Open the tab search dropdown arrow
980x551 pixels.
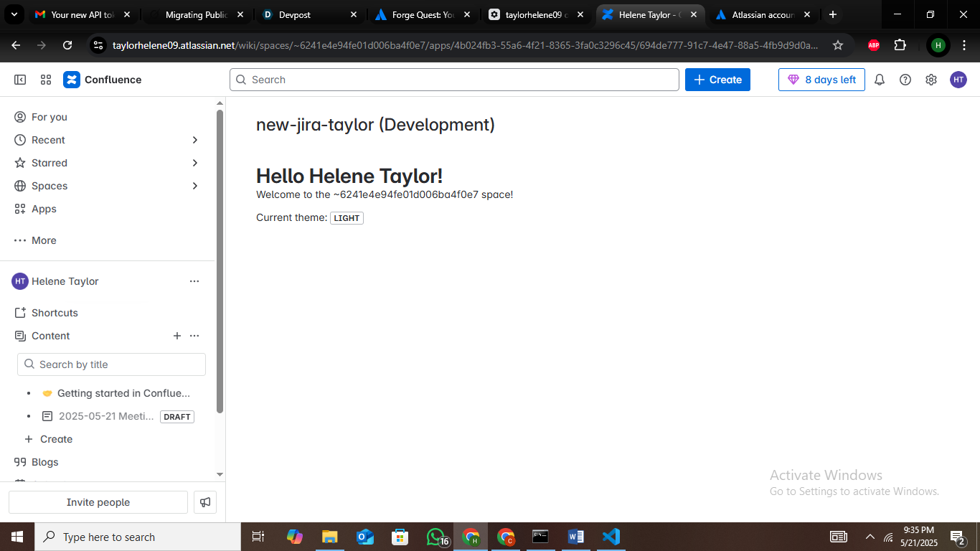point(14,14)
